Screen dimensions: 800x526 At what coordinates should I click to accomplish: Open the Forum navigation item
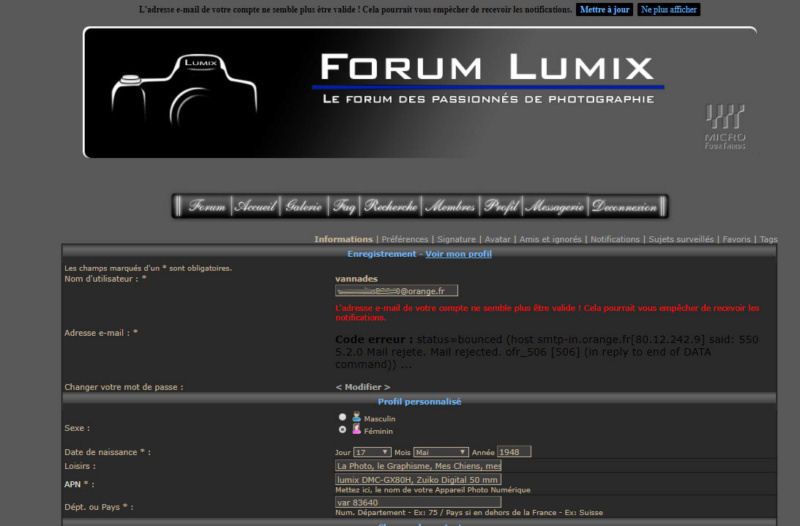[206, 206]
